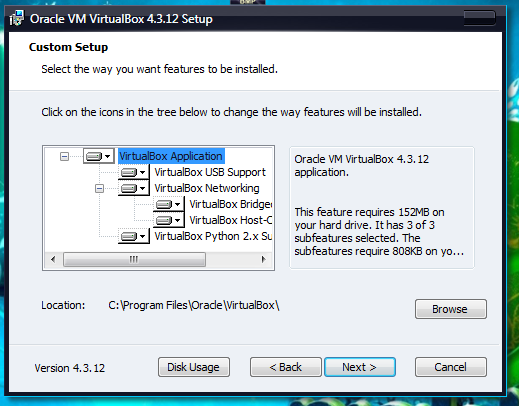The width and height of the screenshot is (519, 406).
Task: Click the VirtualBox Python 2.x drive icon
Action: (133, 236)
